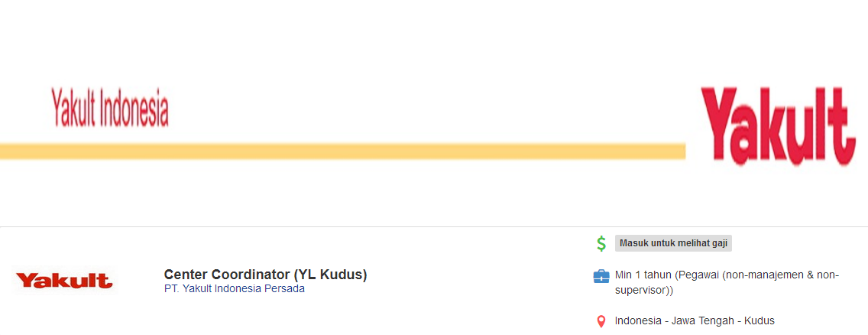
Task: Click the red "Yakult Indonesia" banner text
Action: click(x=110, y=108)
